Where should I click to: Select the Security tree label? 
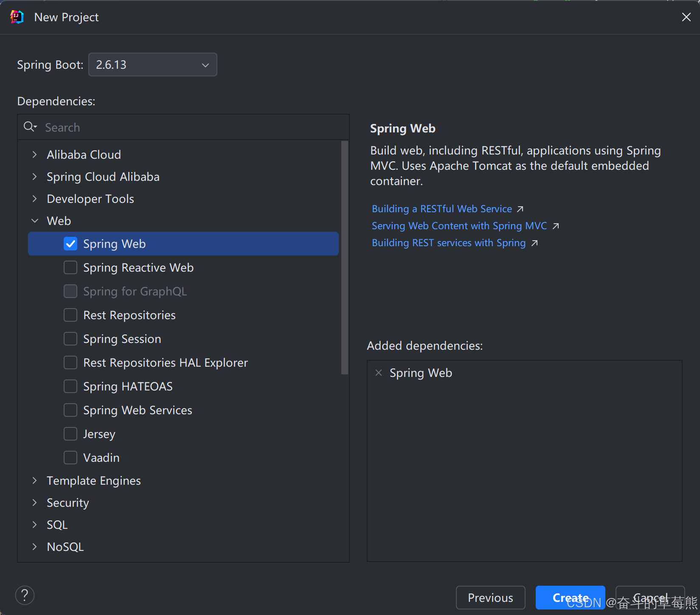pyautogui.click(x=68, y=503)
